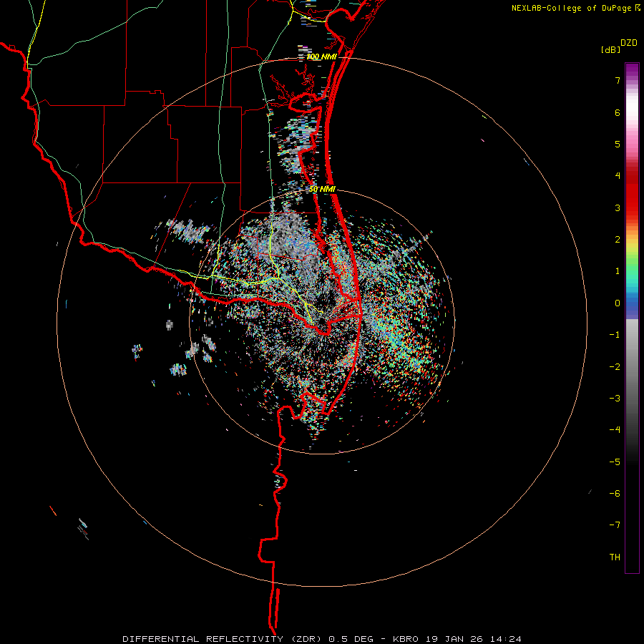Click the 1 value on the color scale

point(618,271)
